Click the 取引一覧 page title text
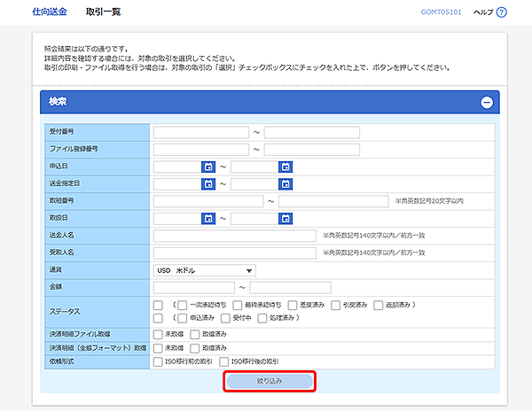The width and height of the screenshot is (532, 411). pos(103,12)
